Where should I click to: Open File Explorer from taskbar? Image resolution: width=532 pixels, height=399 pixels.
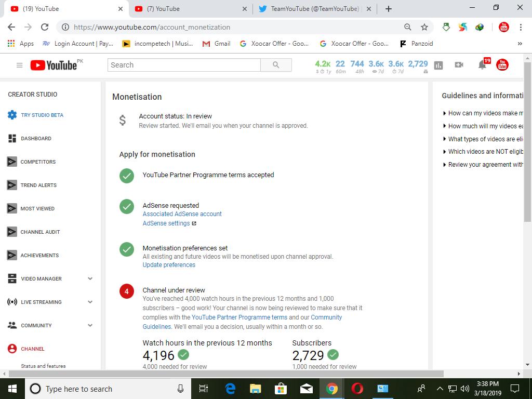[x=256, y=389]
